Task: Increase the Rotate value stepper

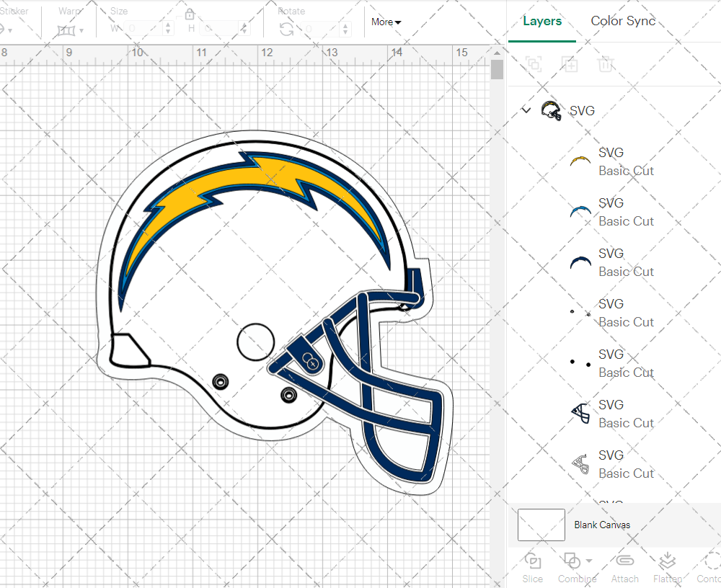Action: pyautogui.click(x=345, y=25)
